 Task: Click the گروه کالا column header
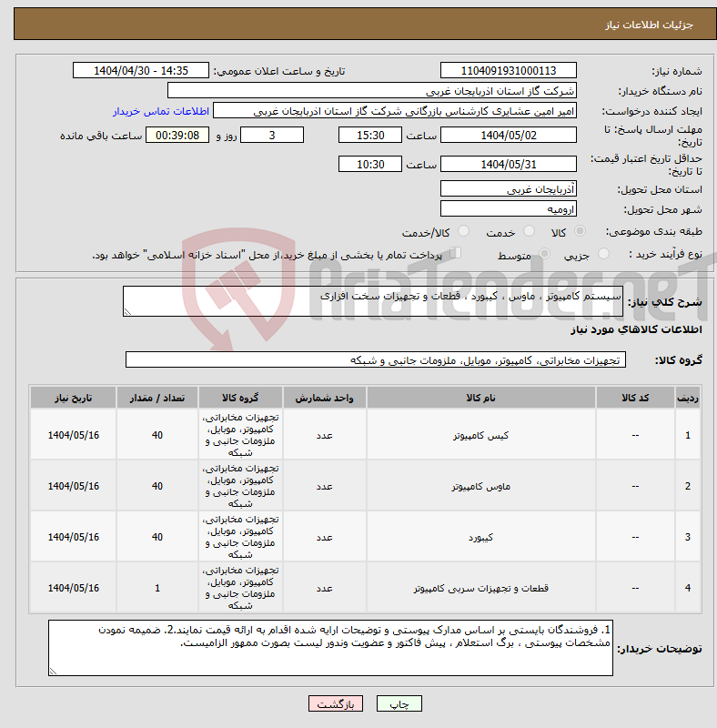coord(240,398)
